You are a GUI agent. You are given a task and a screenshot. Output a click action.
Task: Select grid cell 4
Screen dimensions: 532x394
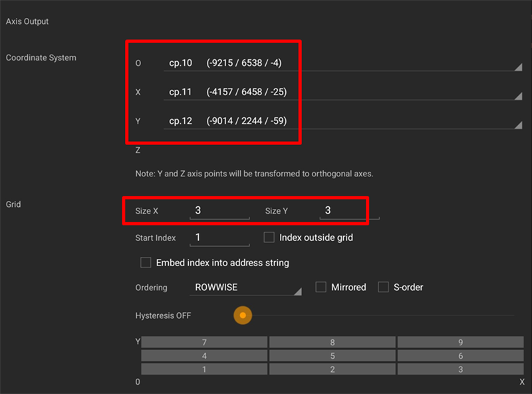[204, 356]
